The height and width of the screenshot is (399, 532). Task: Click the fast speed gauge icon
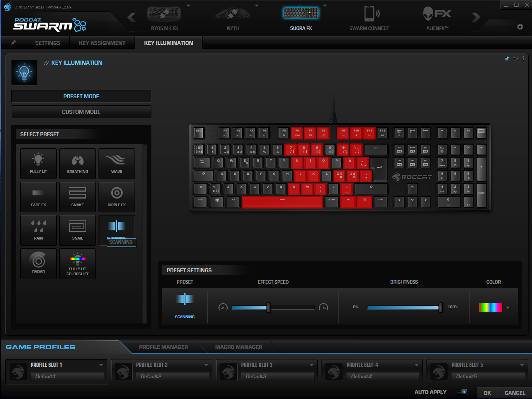point(323,307)
